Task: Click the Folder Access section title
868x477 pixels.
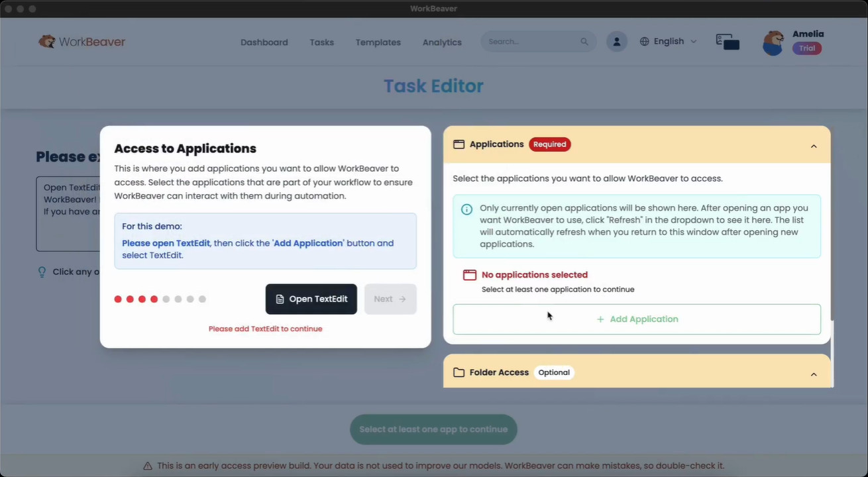Action: coord(499,372)
